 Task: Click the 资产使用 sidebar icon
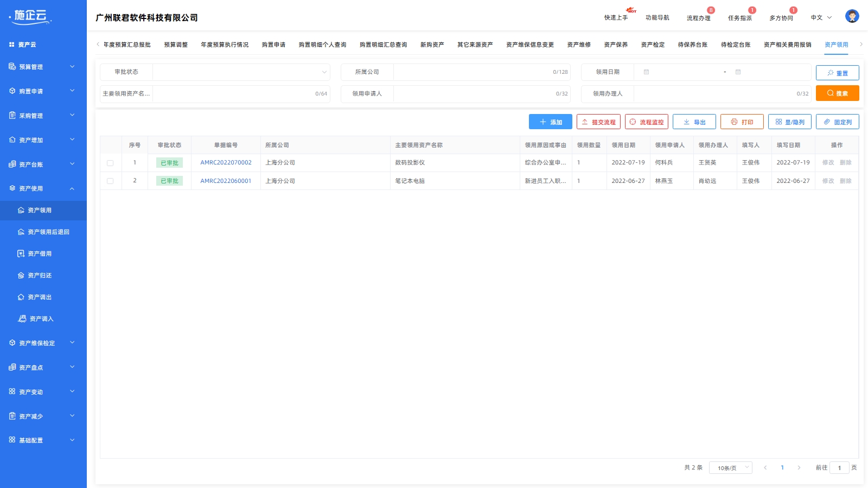12,188
